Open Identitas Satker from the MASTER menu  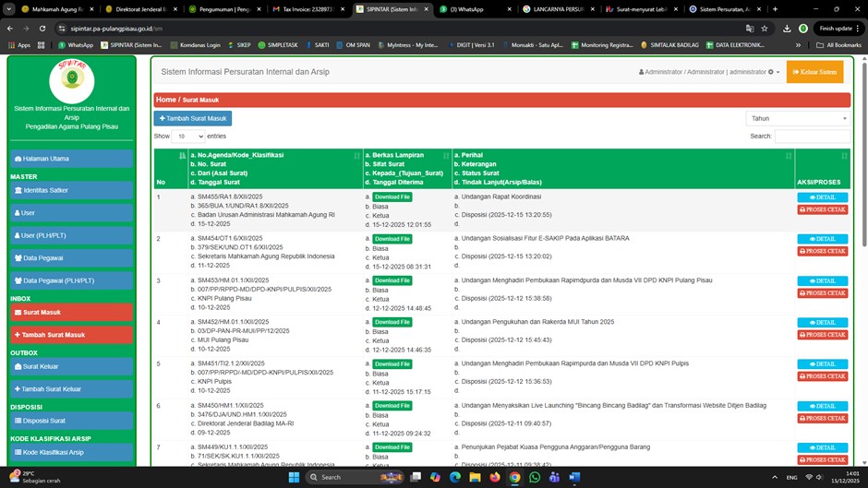(x=71, y=190)
